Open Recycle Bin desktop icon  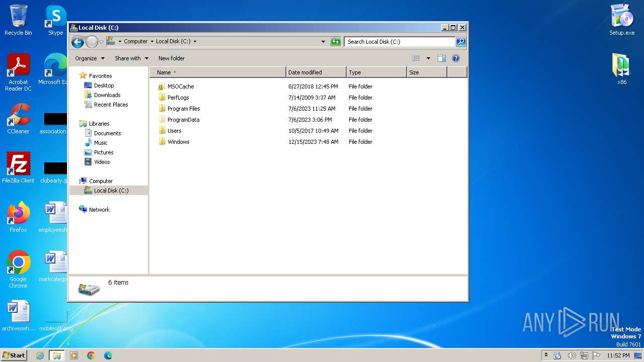point(18,20)
